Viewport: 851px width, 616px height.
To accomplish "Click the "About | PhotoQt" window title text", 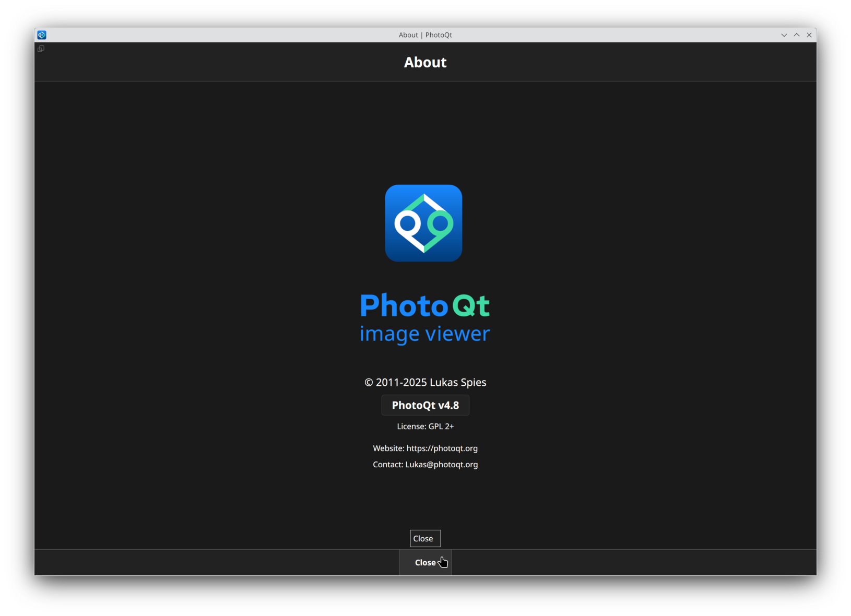I will [425, 35].
